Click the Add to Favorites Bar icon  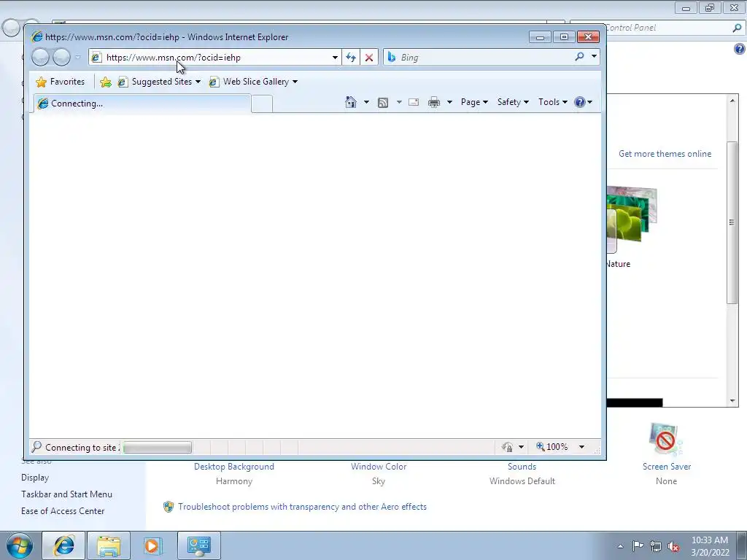(x=106, y=82)
